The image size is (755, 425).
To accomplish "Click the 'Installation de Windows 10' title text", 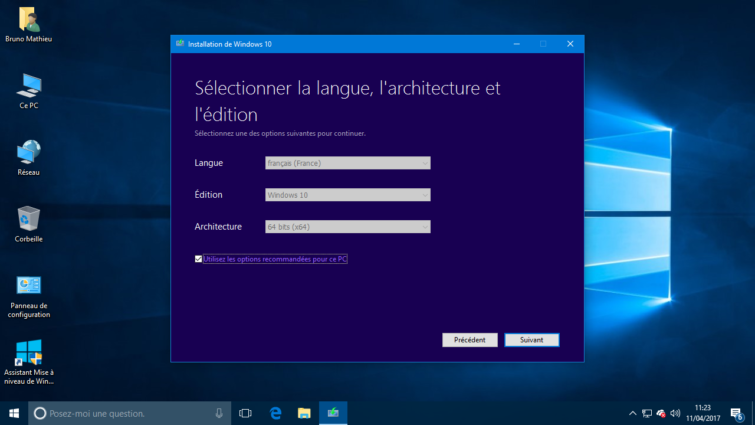I will click(230, 44).
